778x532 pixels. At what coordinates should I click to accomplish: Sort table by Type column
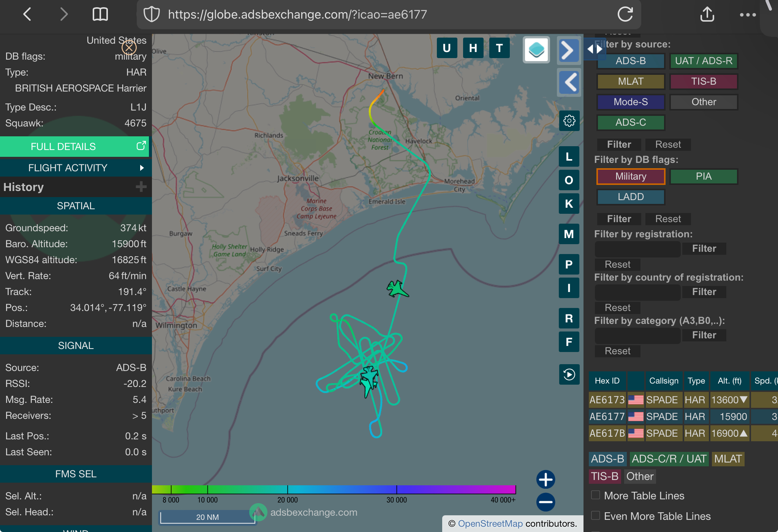coord(696,381)
